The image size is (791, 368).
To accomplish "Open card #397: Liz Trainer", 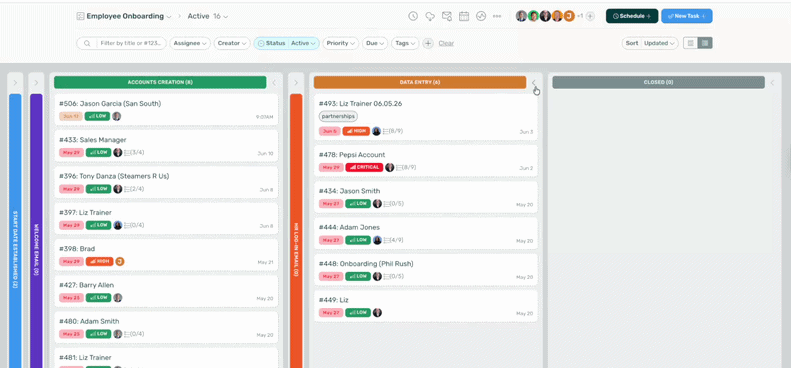I will coord(166,219).
